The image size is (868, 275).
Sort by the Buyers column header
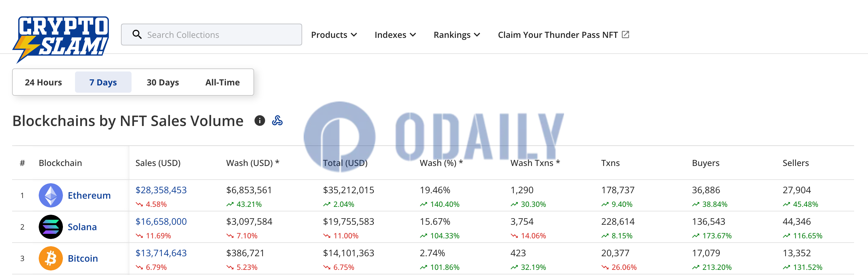706,163
